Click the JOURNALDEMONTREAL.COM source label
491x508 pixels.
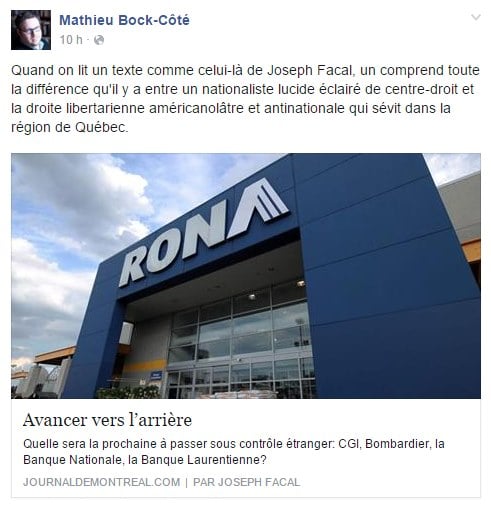coord(101,482)
